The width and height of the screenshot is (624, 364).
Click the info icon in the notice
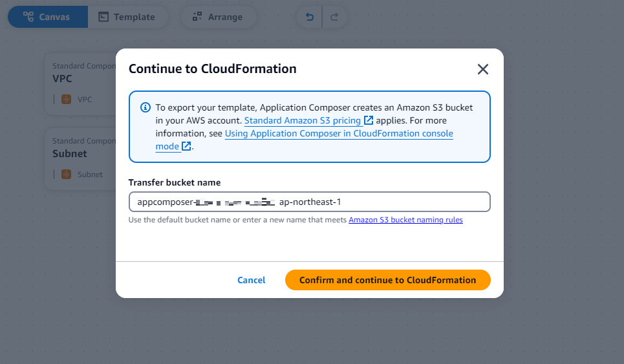(x=145, y=107)
